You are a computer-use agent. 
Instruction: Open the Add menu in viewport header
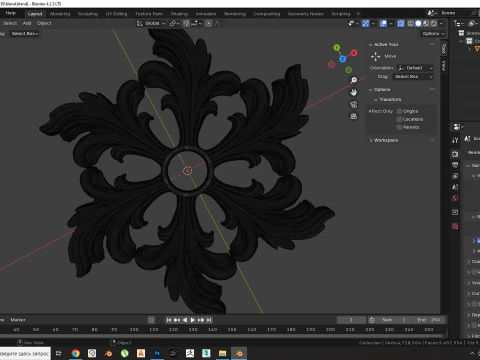27,23
